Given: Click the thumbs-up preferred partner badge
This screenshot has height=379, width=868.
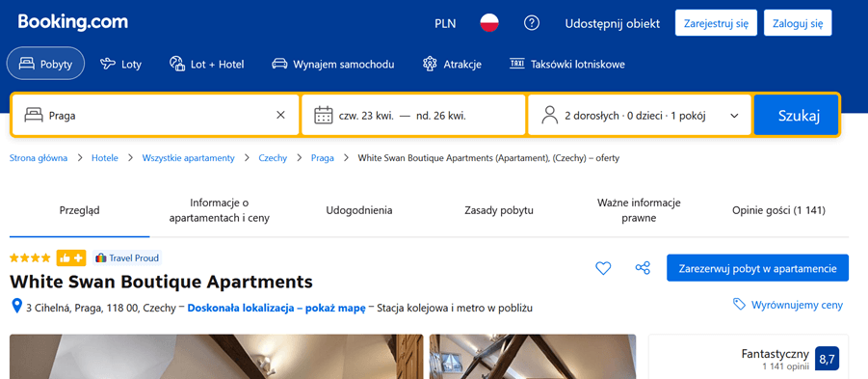Looking at the screenshot, I should [71, 257].
